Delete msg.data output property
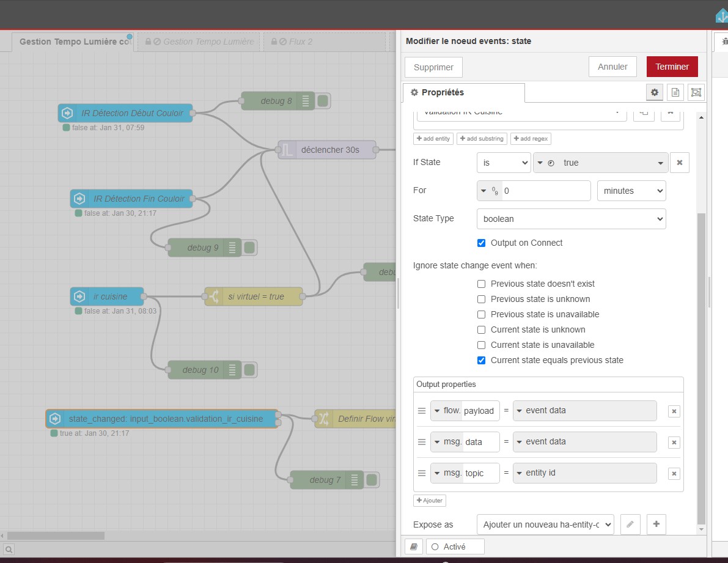Screen dimensions: 728x563 coord(674,443)
